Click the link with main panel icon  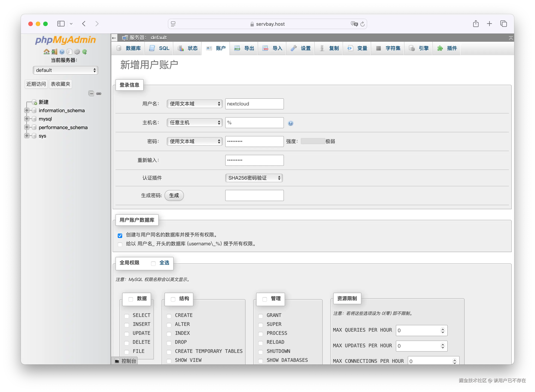[x=99, y=94]
